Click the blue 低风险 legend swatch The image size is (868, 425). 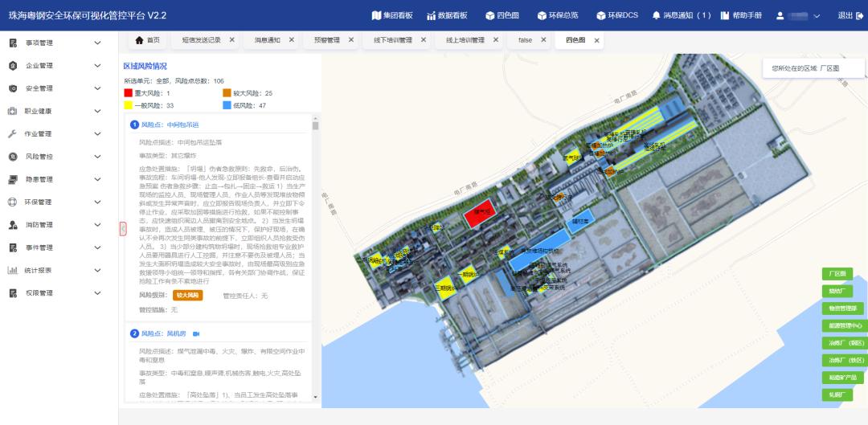(227, 105)
